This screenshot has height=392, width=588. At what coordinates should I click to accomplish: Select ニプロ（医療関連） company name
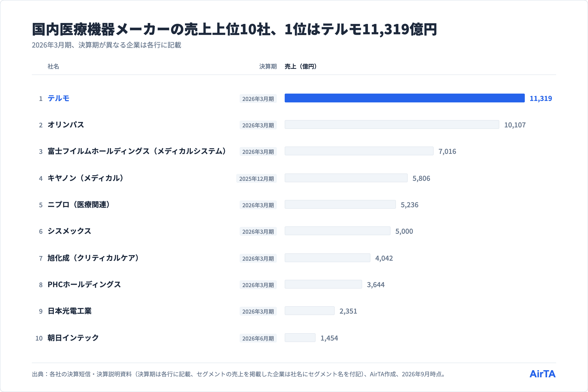[79, 205]
